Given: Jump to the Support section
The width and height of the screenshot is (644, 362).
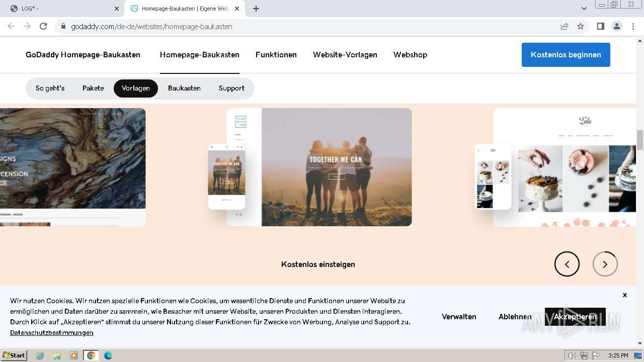Looking at the screenshot, I should tap(231, 88).
